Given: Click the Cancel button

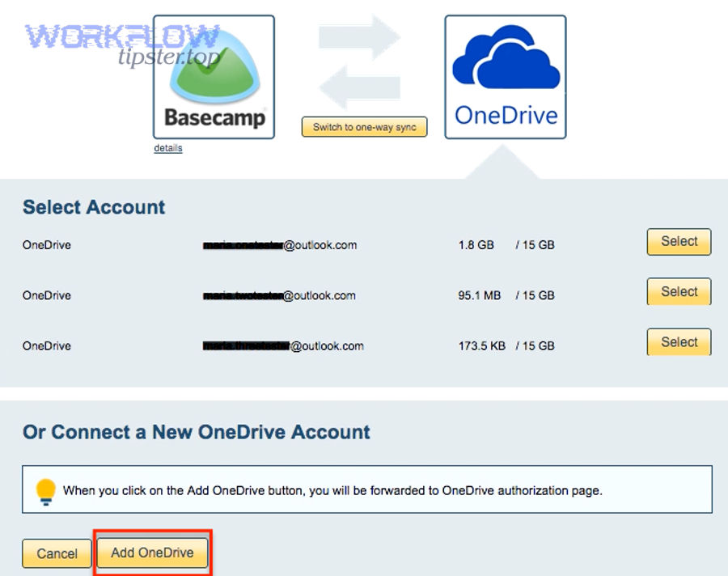Looking at the screenshot, I should (57, 553).
